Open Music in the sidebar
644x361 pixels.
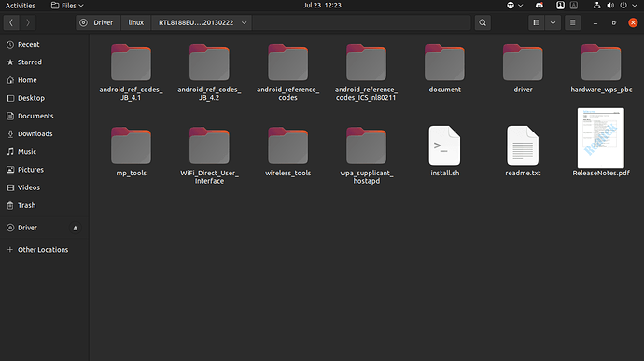click(45, 151)
